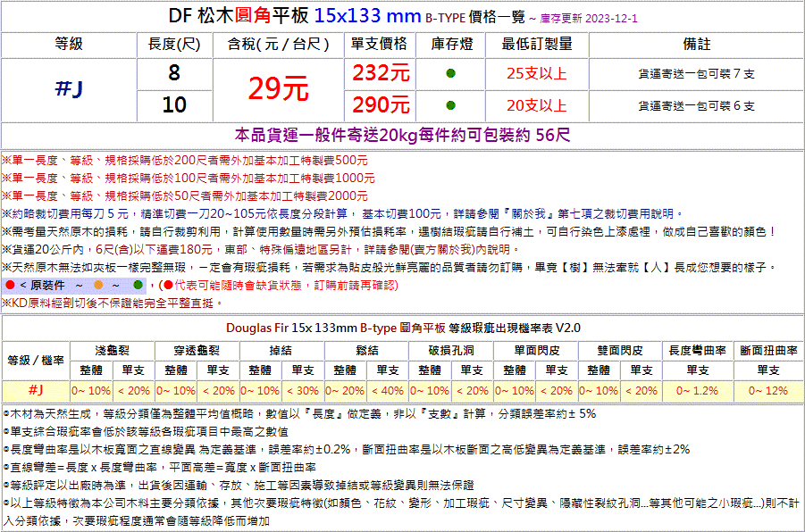The width and height of the screenshot is (805, 532).
Task: Click the '232元' single-piece price
Action: point(381,73)
